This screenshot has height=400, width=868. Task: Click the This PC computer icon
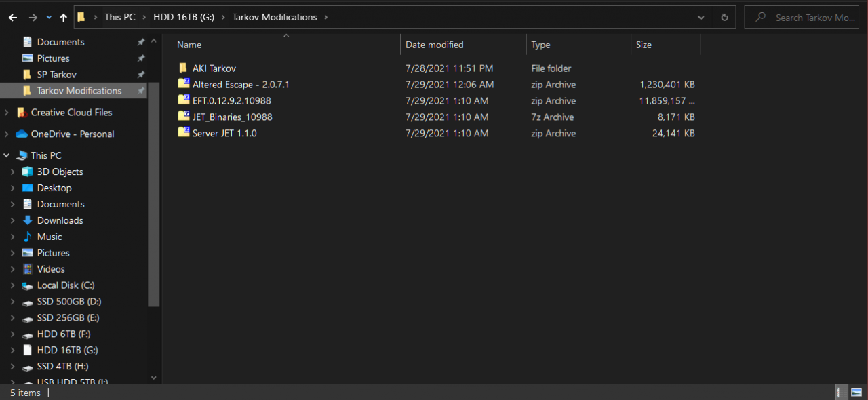[21, 155]
